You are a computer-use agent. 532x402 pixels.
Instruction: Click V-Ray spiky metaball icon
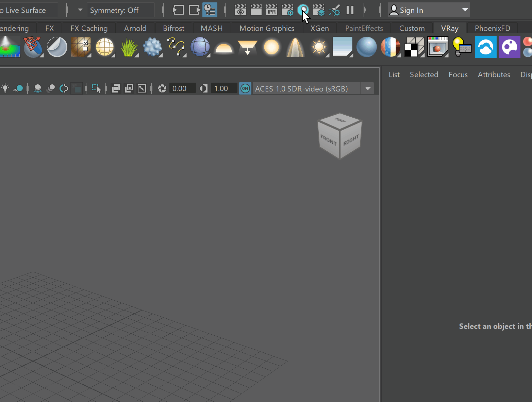click(x=152, y=47)
